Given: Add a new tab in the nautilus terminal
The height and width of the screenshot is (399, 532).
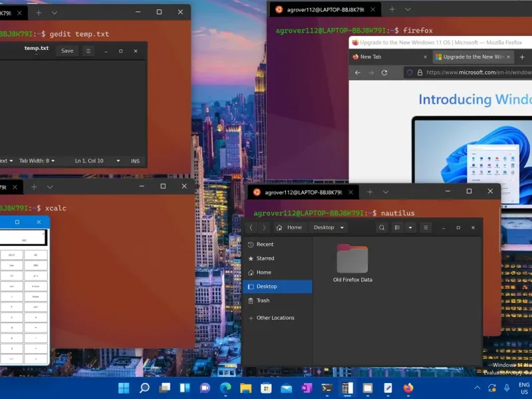Looking at the screenshot, I should click(x=370, y=192).
